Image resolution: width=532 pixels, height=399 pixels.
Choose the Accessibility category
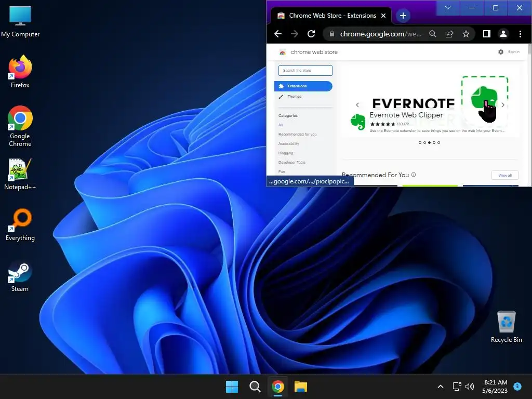(x=288, y=143)
